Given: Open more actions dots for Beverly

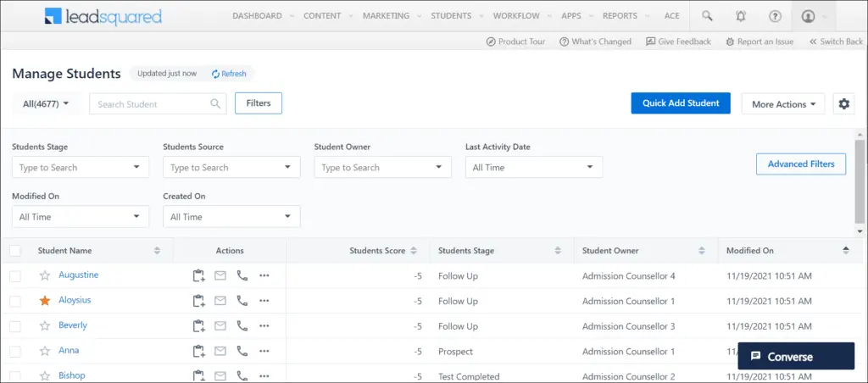Looking at the screenshot, I should point(264,326).
